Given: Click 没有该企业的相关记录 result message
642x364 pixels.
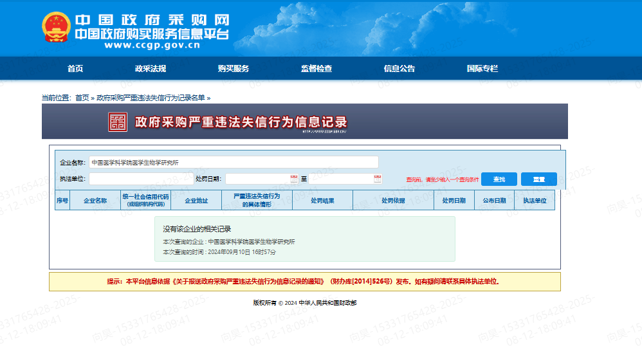Looking at the screenshot, I should coord(197,229).
